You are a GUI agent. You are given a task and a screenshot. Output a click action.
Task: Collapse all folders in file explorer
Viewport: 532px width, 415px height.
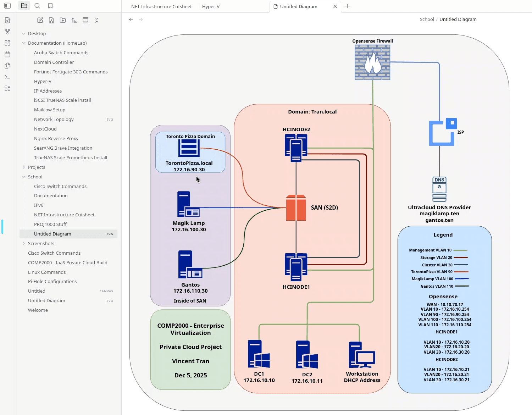[97, 20]
